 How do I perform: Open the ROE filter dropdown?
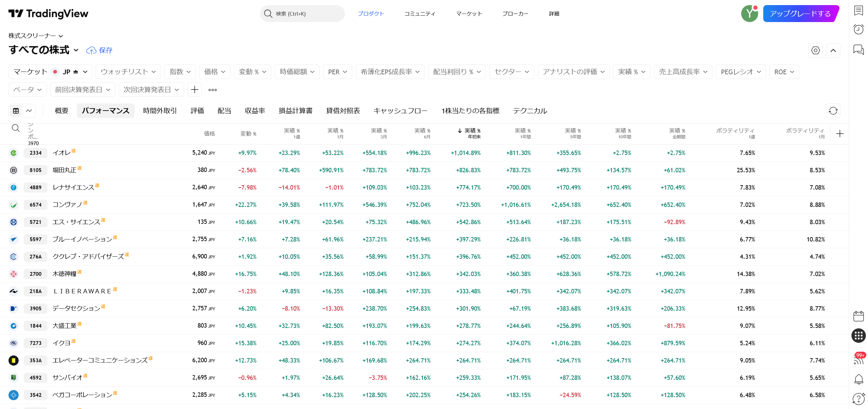click(784, 72)
